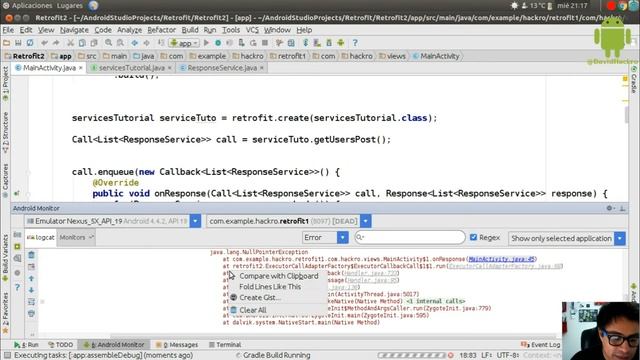Click the Gradle build progress bar
Image resolution: width=640 pixels, height=360 pixels.
(411, 356)
